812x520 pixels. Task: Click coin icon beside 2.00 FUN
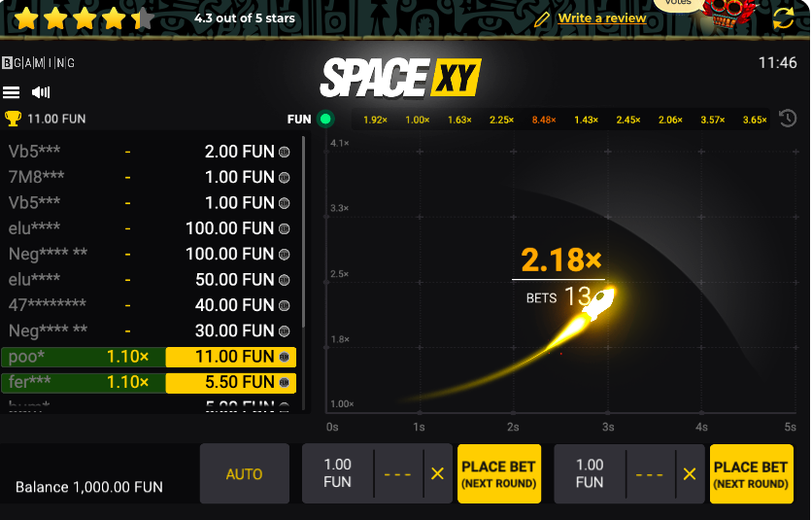285,152
